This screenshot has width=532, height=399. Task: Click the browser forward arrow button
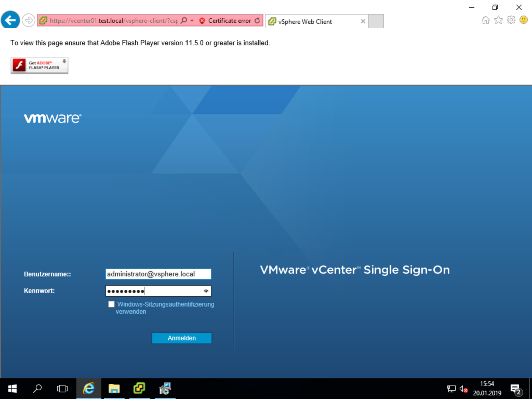point(28,20)
